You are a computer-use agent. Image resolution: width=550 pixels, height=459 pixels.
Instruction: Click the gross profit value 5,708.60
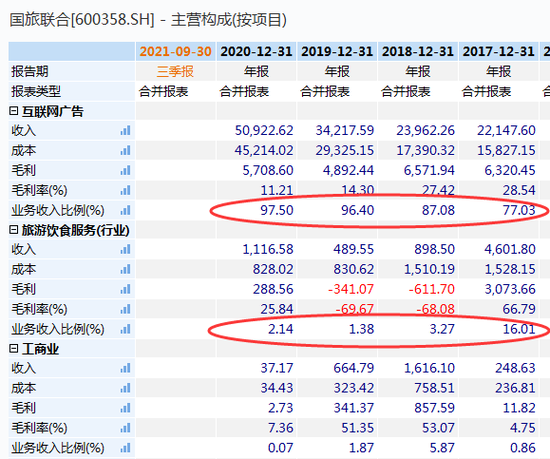268,170
